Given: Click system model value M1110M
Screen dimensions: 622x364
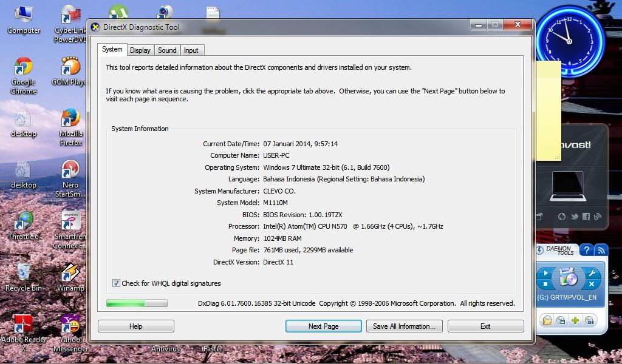Looking at the screenshot, I should pos(275,203).
